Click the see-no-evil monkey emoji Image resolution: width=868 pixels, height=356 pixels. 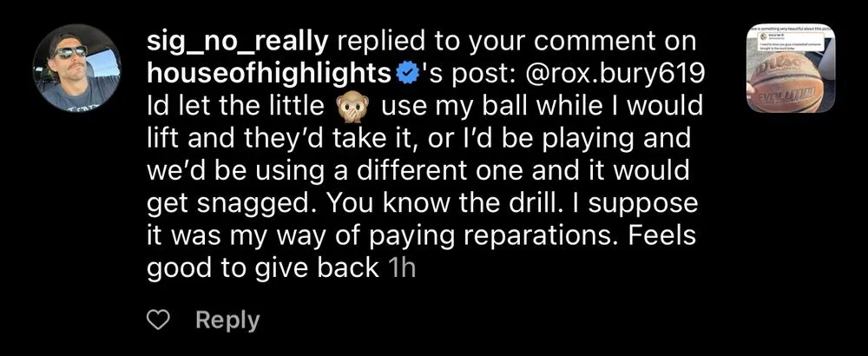tap(349, 106)
